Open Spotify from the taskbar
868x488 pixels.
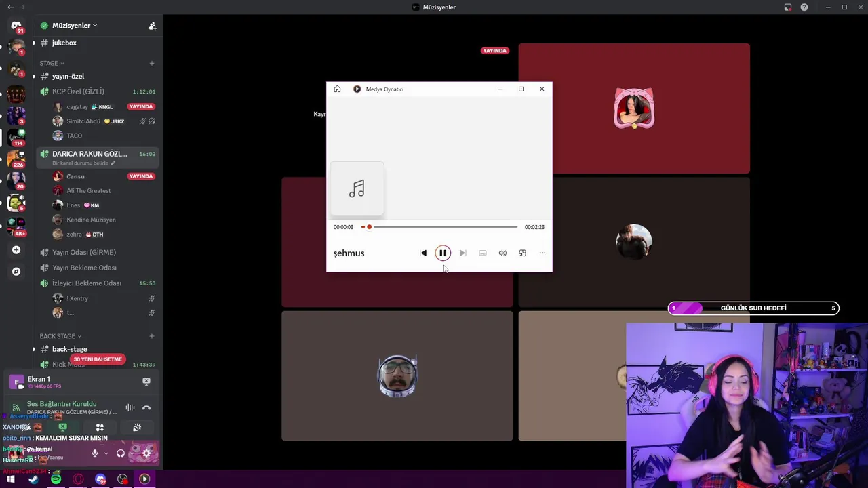click(56, 479)
